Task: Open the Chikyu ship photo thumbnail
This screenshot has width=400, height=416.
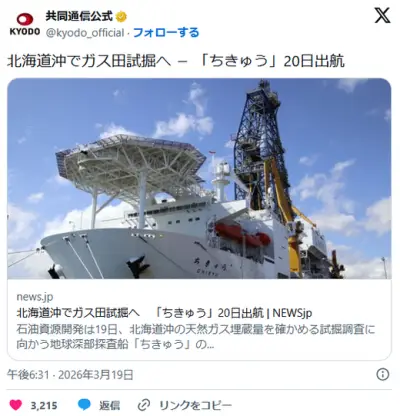Action: click(x=199, y=178)
